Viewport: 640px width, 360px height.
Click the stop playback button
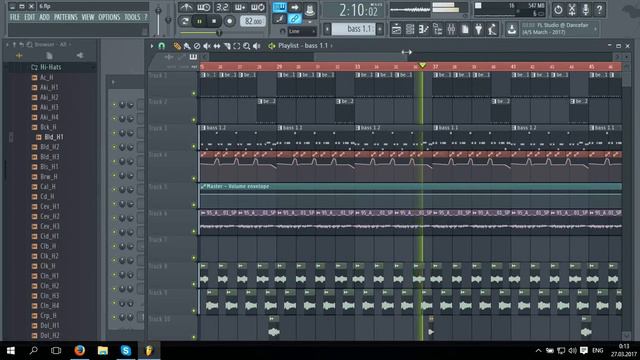(214, 21)
